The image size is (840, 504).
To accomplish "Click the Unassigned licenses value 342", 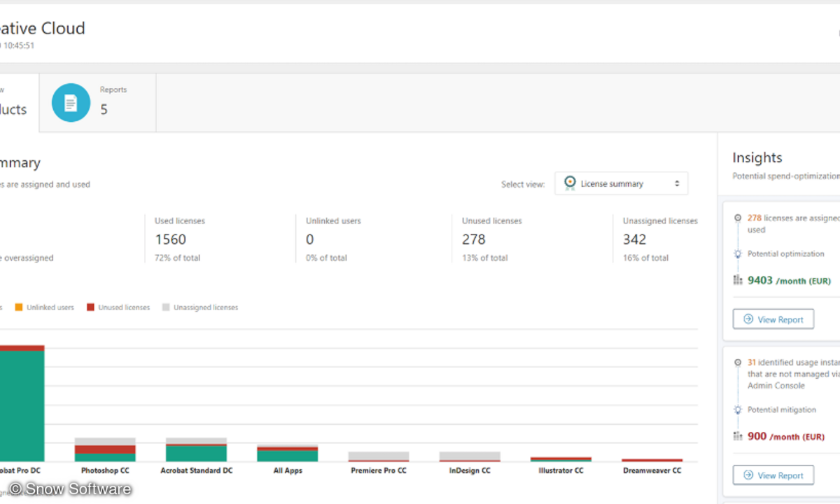I will (635, 239).
